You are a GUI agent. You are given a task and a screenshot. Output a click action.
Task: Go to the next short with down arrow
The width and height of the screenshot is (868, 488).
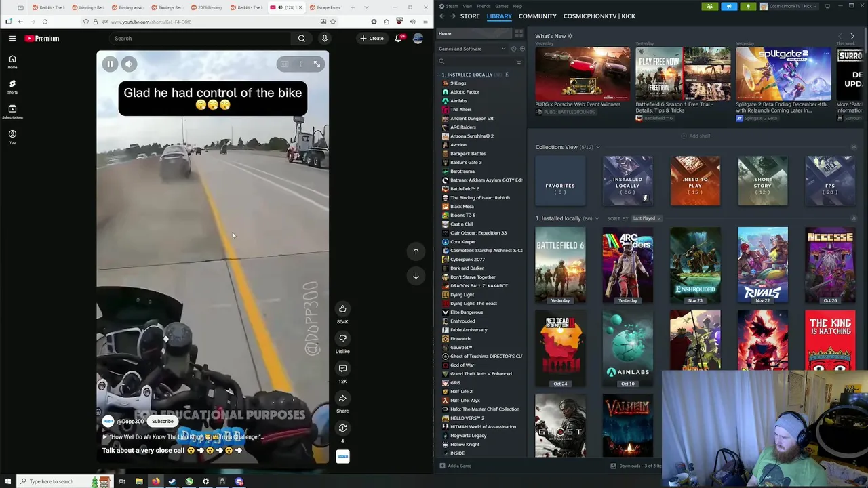click(x=416, y=276)
